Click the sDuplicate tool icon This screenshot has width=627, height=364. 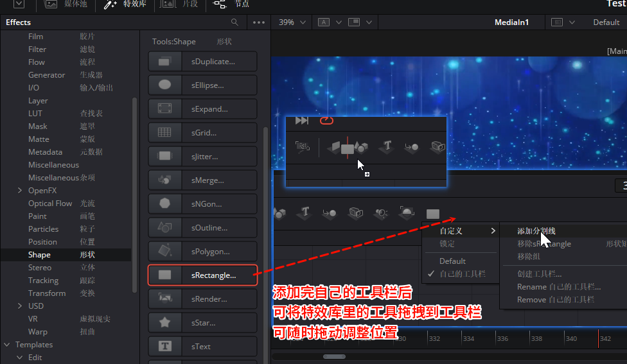tap(164, 62)
